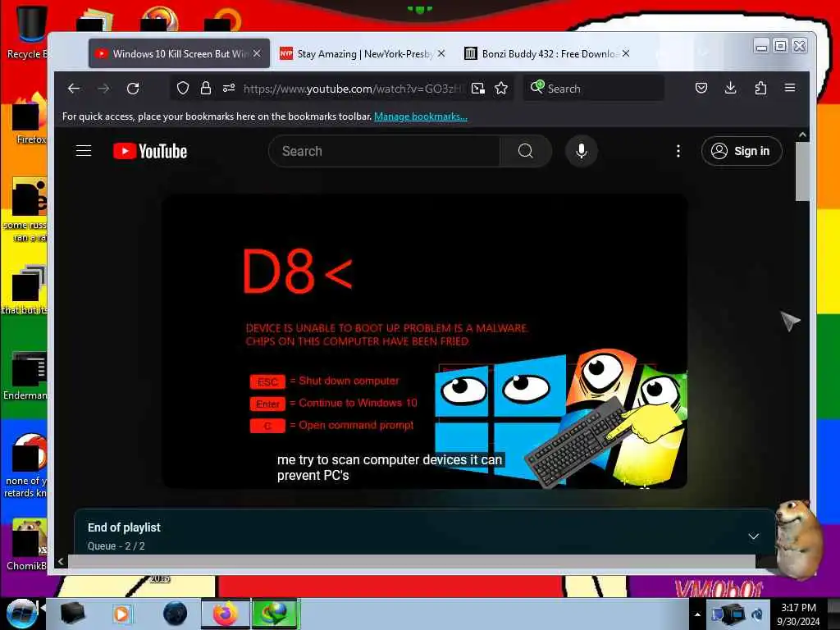This screenshot has width=840, height=630.
Task: Click the Windows Start orb
Action: click(x=21, y=614)
